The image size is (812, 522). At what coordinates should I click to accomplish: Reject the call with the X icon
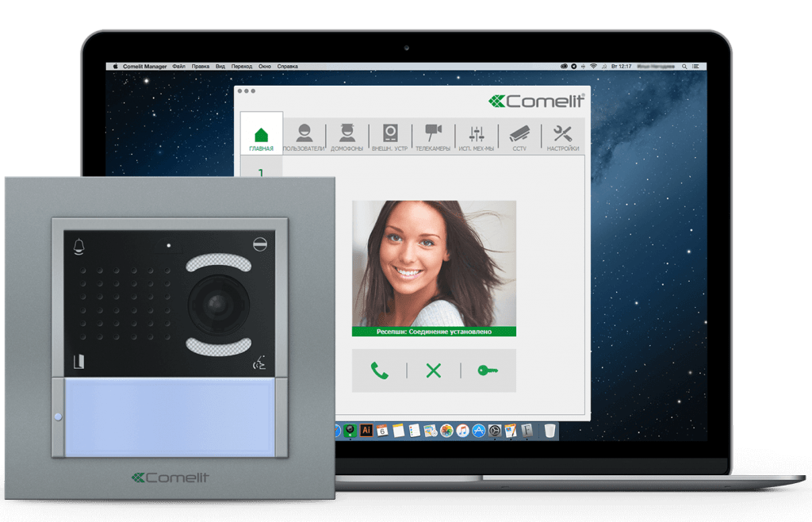(x=433, y=370)
